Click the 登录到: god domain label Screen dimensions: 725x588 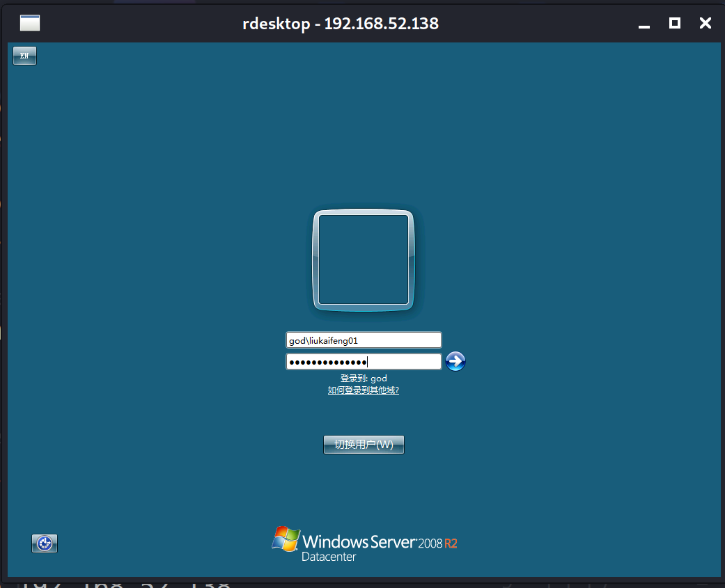tap(363, 378)
